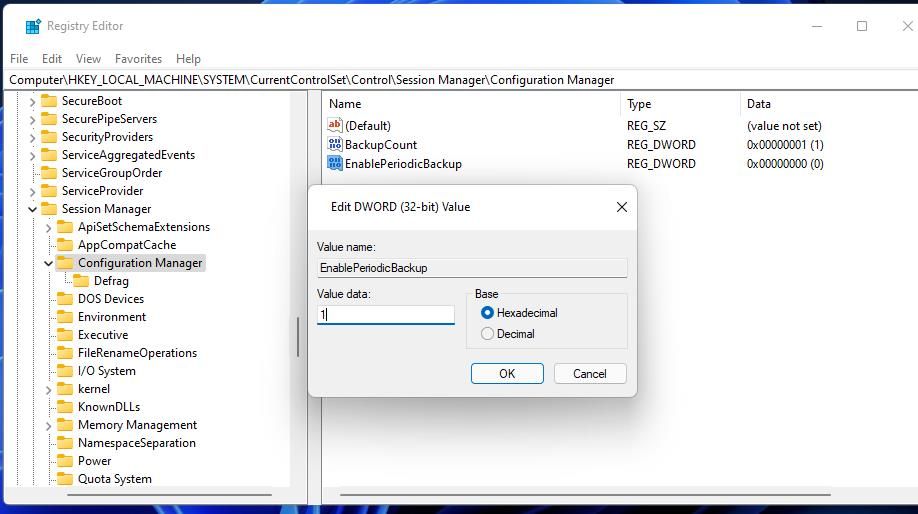
Task: Expand the kernel key
Action: click(49, 389)
